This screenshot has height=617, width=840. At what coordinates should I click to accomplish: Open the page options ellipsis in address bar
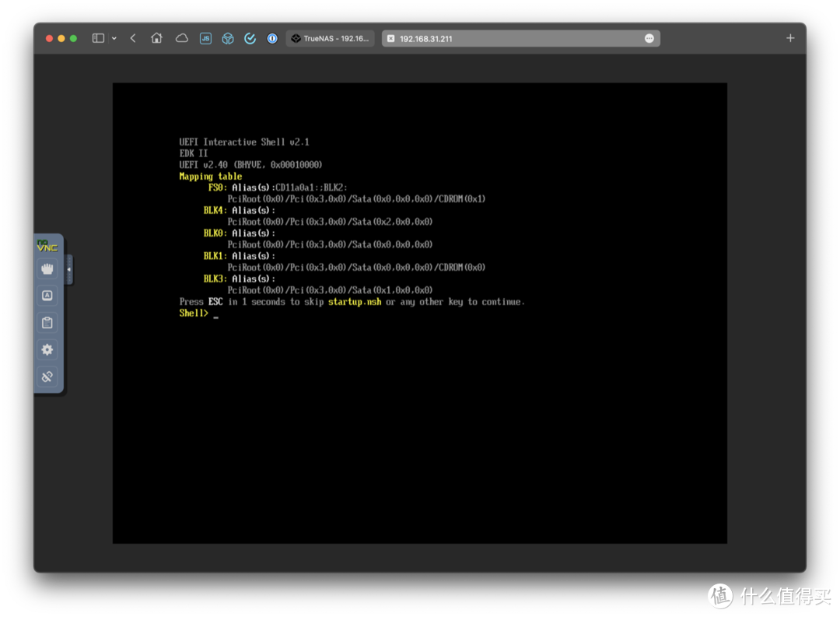coord(649,38)
